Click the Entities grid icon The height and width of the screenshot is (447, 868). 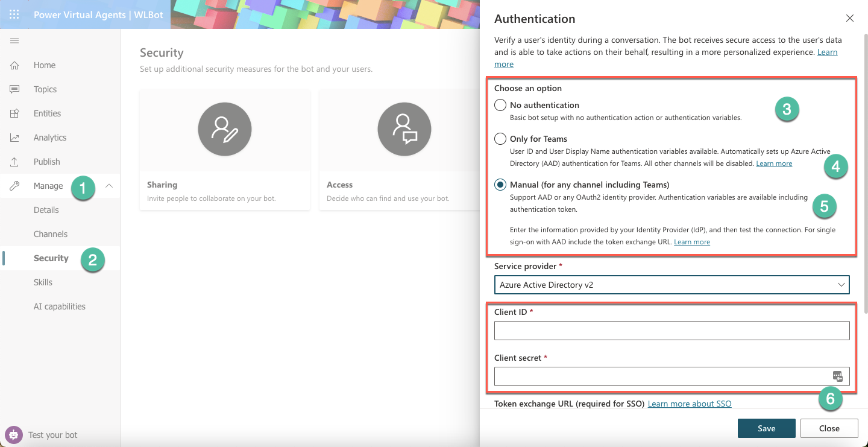(14, 113)
